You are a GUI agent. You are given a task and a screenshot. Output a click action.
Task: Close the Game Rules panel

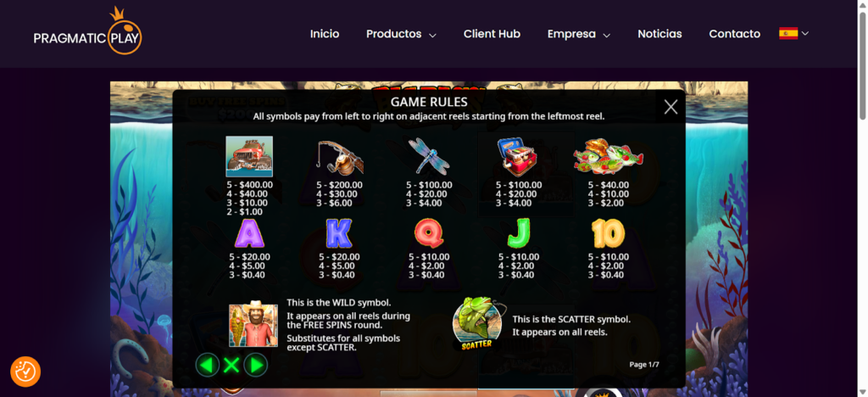coord(670,107)
